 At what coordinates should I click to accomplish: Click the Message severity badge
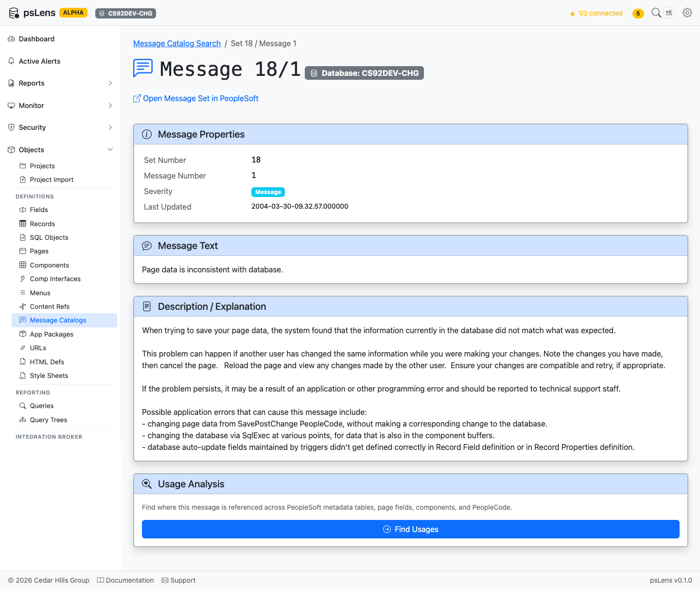[268, 192]
